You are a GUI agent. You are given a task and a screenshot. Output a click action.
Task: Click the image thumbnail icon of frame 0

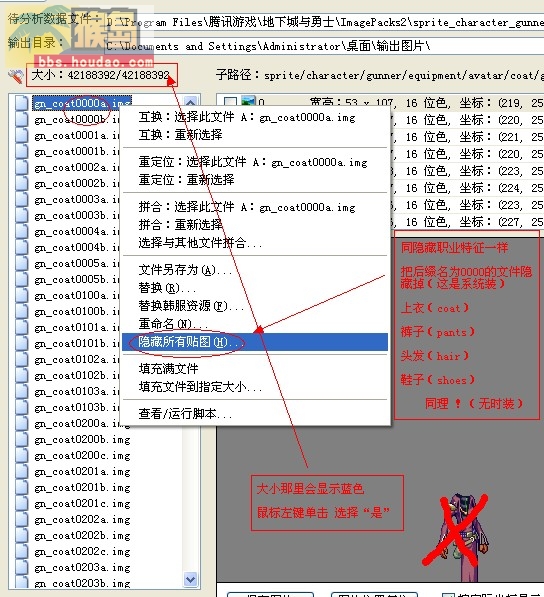[x=248, y=101]
